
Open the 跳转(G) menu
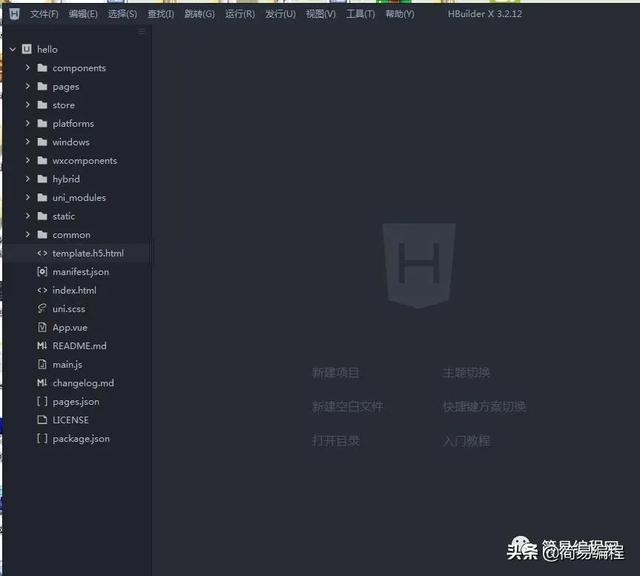(200, 14)
